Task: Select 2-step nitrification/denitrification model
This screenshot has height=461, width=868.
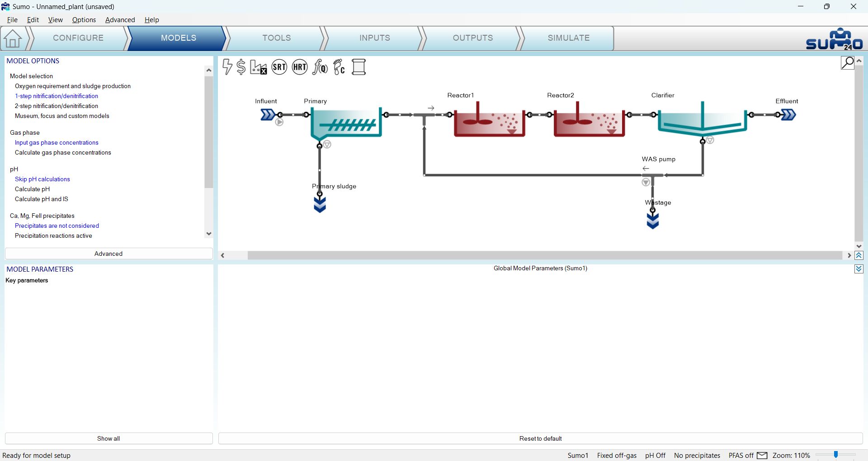Action: coord(57,106)
